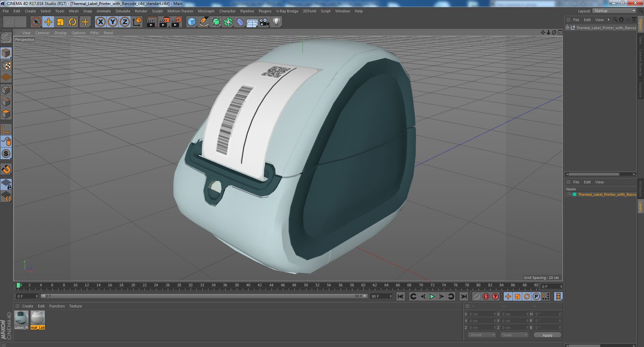
Task: Open the V-Ray Bridge menu
Action: (287, 11)
